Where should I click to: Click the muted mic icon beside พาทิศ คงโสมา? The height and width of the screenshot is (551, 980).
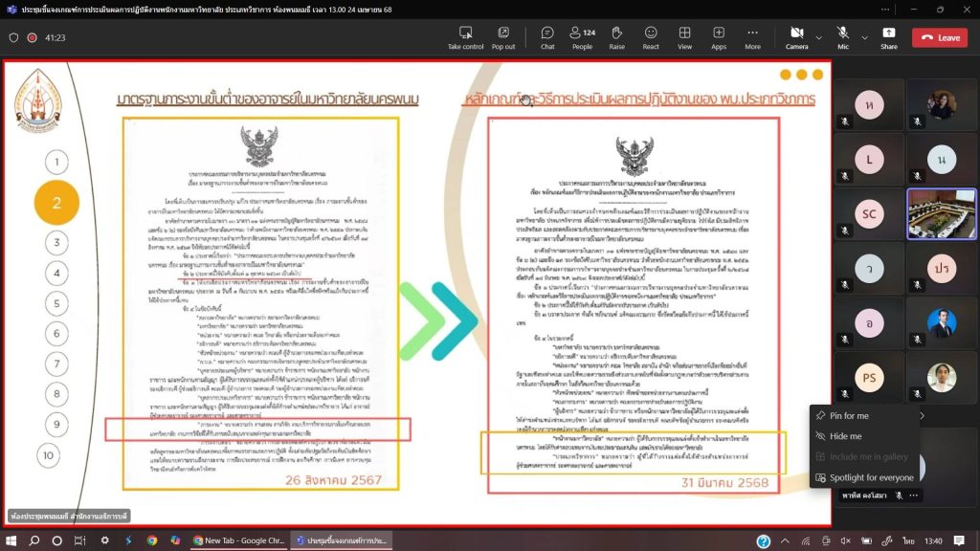click(x=899, y=496)
